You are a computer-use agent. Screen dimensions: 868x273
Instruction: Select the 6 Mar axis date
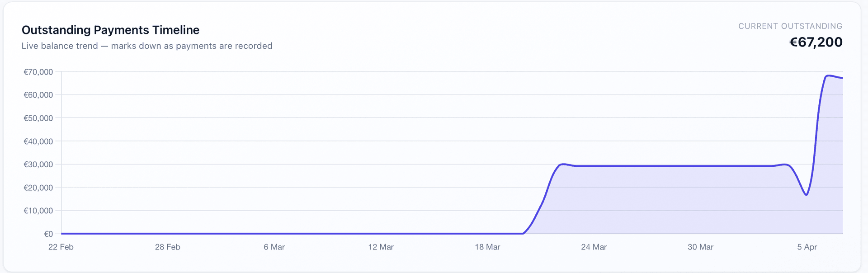click(274, 247)
